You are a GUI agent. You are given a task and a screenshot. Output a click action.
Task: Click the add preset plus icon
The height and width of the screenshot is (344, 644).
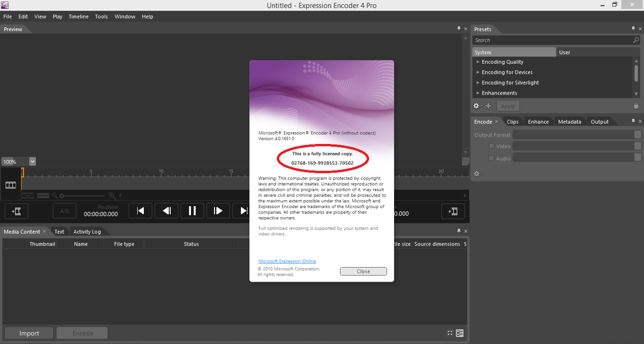488,106
